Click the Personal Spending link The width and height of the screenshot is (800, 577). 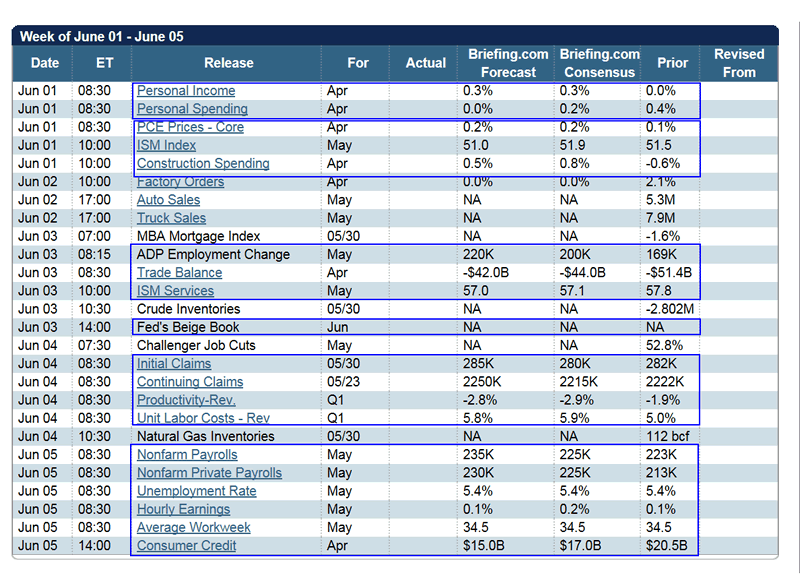(191, 109)
